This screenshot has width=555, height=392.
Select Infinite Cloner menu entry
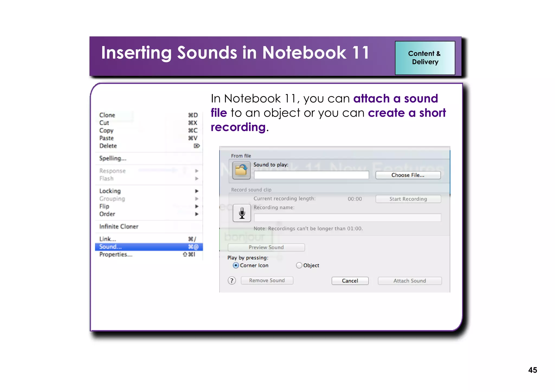tap(149, 226)
